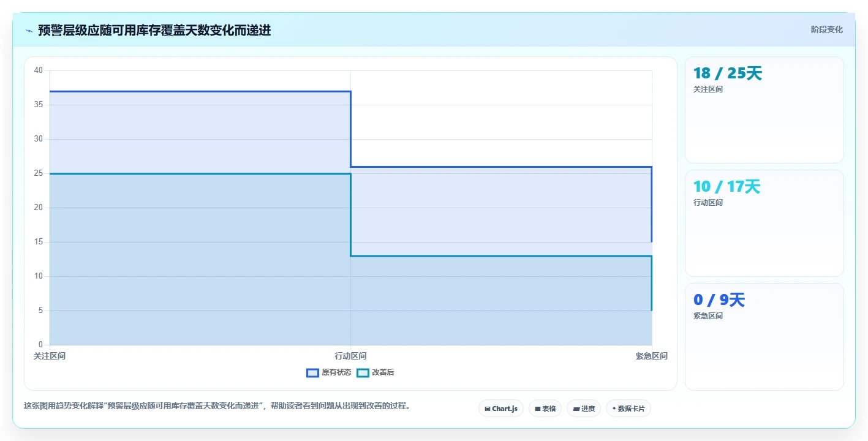This screenshot has width=868, height=441.
Task: Click the Chart.js chip icon
Action: click(x=487, y=409)
